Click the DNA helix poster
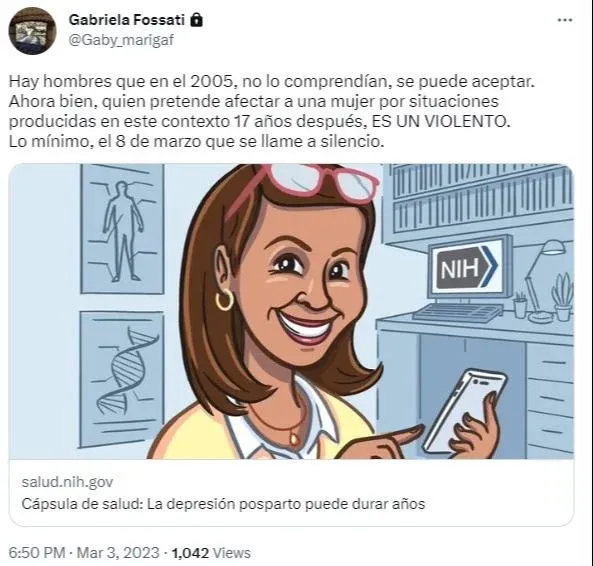The height and width of the screenshot is (566, 593). coord(122,378)
